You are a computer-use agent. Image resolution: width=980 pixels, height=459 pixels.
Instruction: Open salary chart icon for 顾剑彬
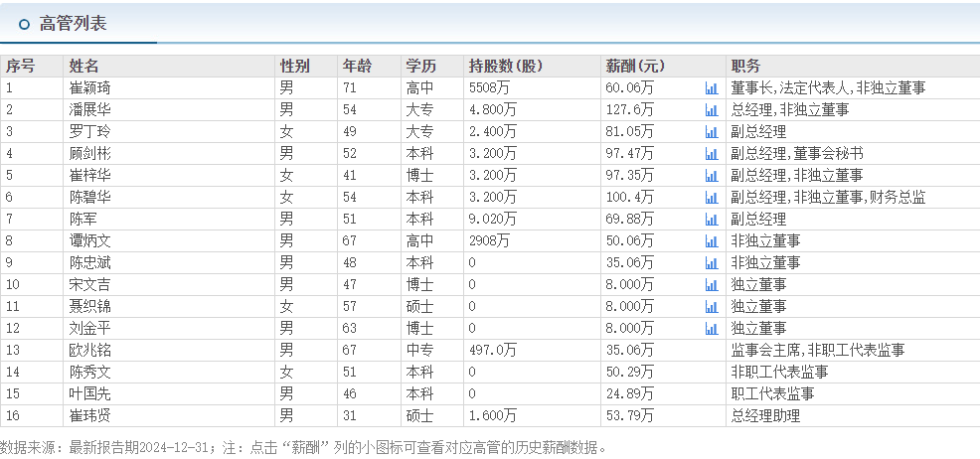[x=711, y=154]
